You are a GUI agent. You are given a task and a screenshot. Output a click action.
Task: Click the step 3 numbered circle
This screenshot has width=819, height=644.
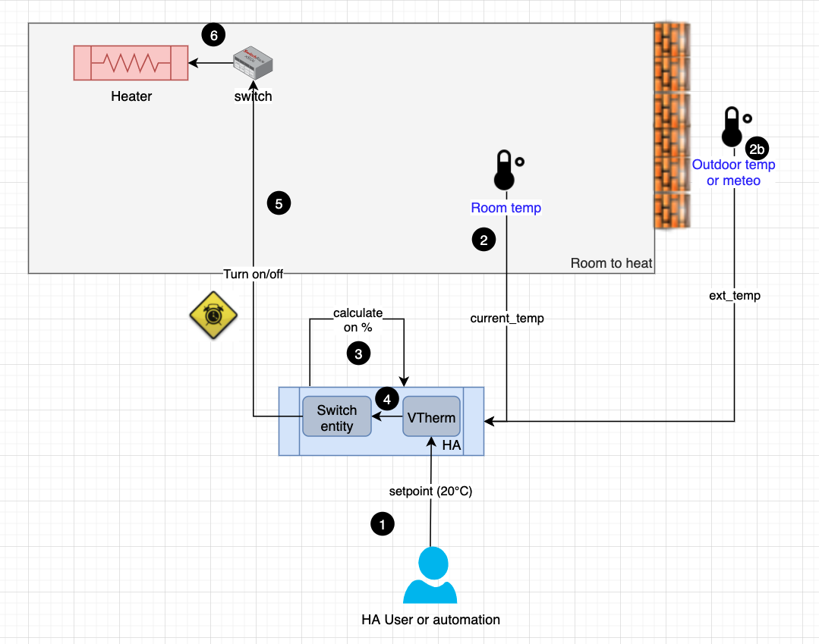pyautogui.click(x=358, y=353)
